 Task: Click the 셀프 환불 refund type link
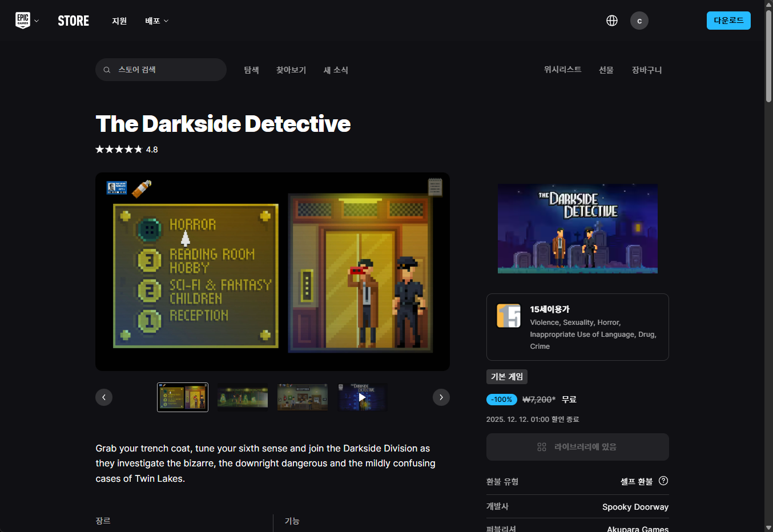point(637,482)
